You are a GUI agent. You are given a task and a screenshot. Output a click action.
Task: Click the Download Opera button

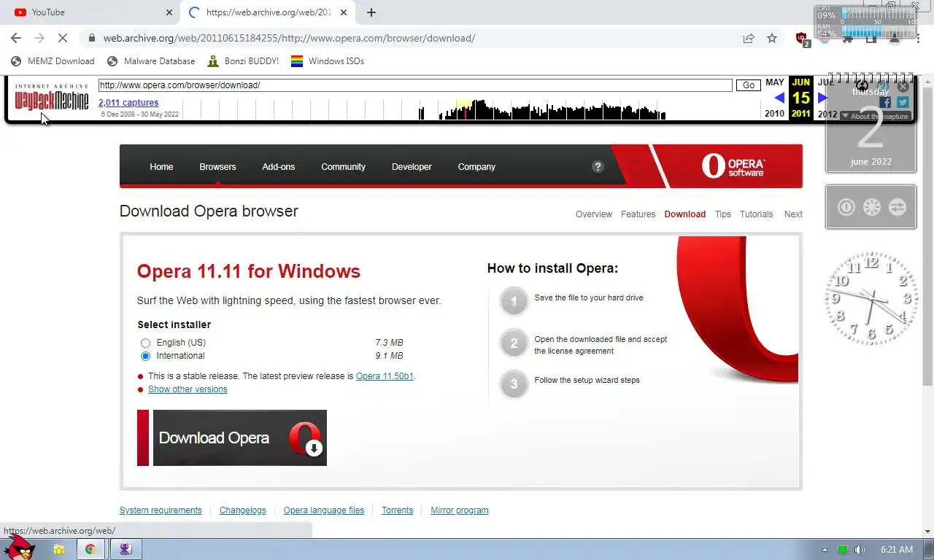click(232, 437)
